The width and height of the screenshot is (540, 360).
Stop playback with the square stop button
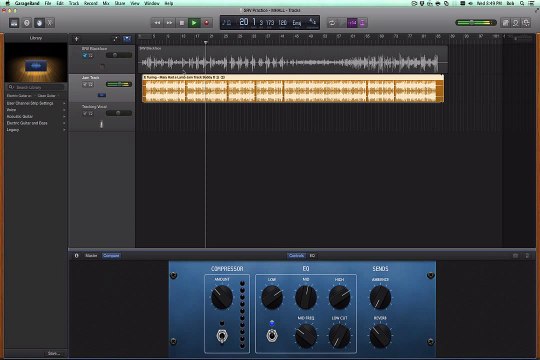click(x=182, y=23)
